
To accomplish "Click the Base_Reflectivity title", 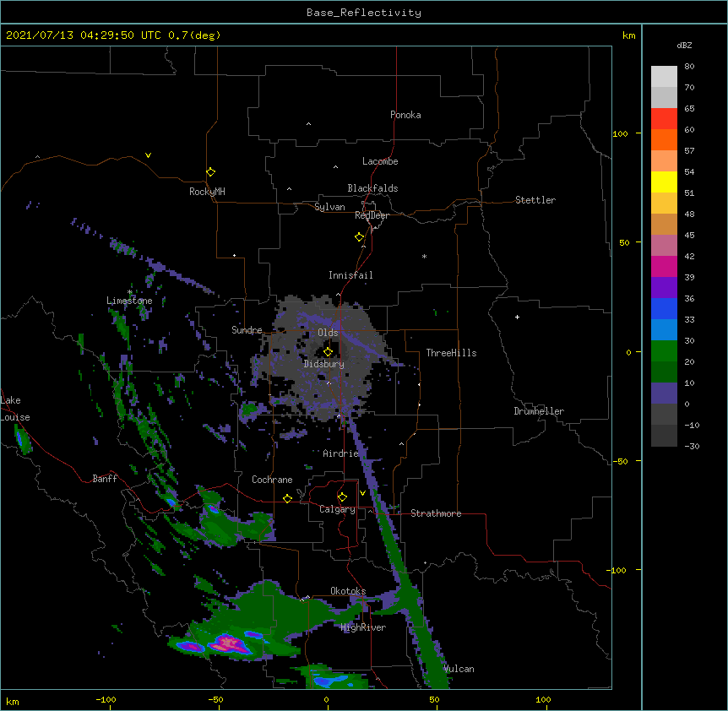I will point(364,13).
